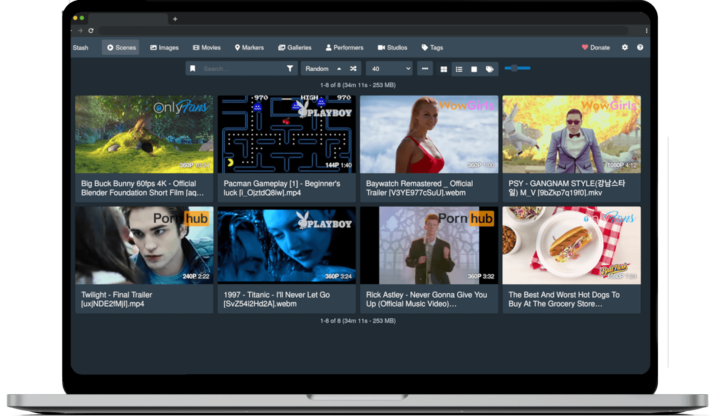Screen dimensions: 715x417
Task: Open the Tags tab
Action: [x=432, y=47]
